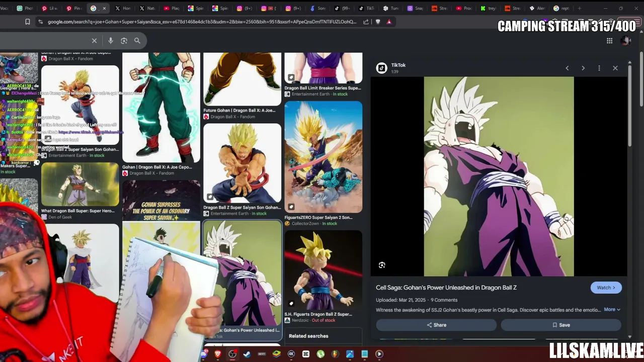Switch to the Pinterest 'Lil w' tab
The image size is (644, 362).
(50, 9)
